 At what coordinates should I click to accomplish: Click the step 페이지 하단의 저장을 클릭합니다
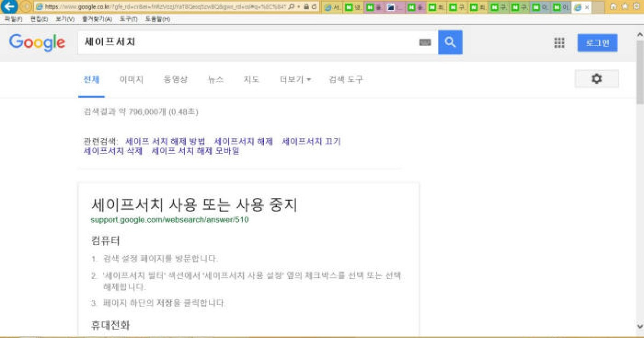coord(164,303)
